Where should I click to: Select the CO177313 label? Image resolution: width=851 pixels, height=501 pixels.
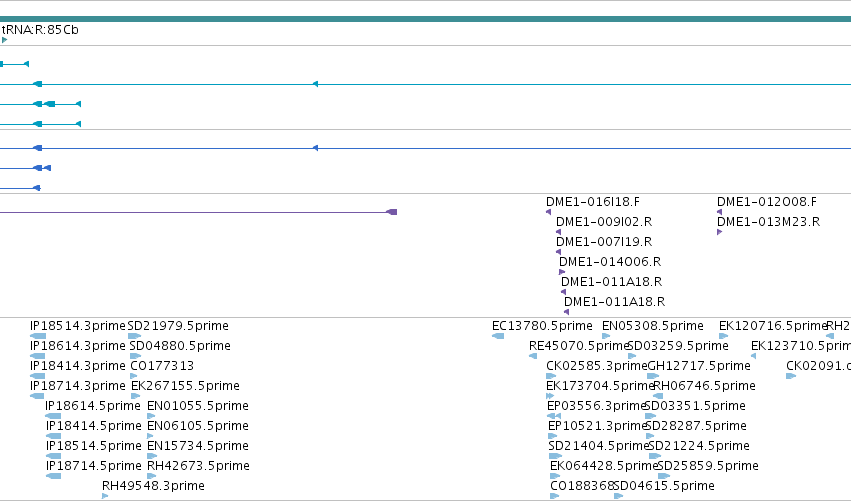162,366
